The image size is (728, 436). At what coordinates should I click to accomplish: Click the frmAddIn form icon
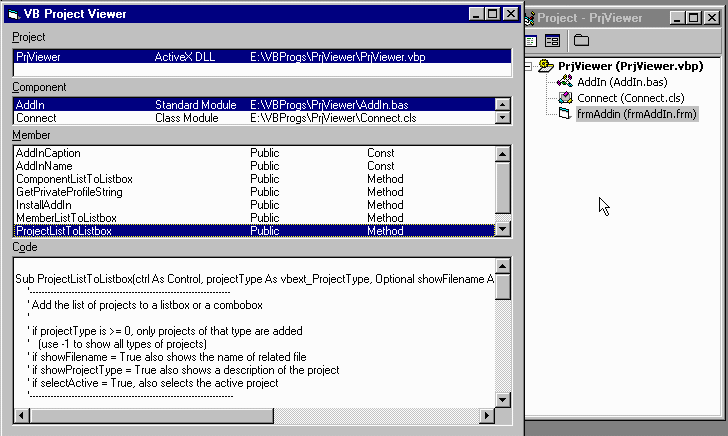coord(565,113)
